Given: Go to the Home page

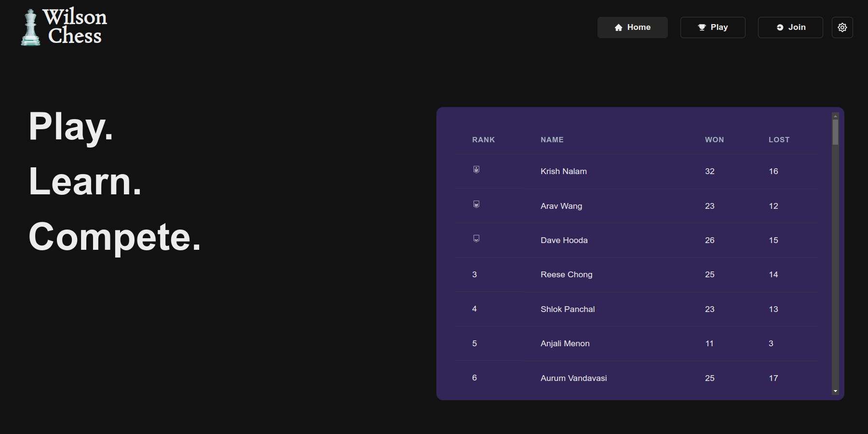Looking at the screenshot, I should pos(632,27).
